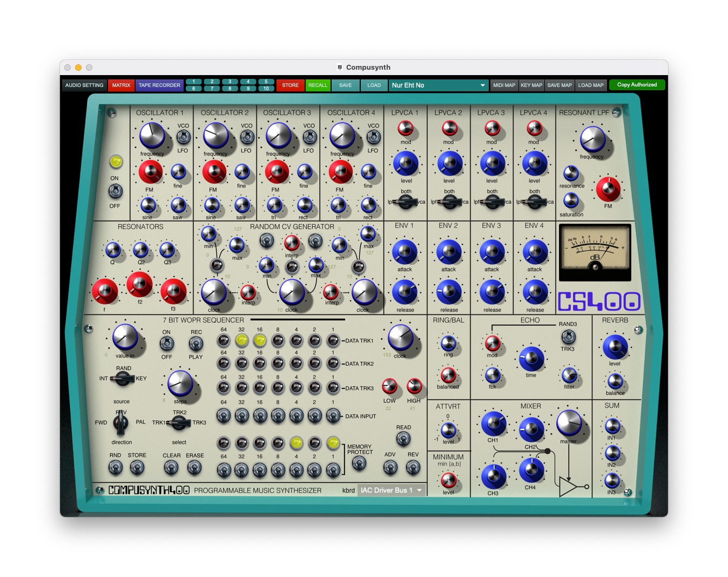Switch Oscillator 1 VCO/LFO selector
This screenshot has width=728, height=577.
coord(183,137)
